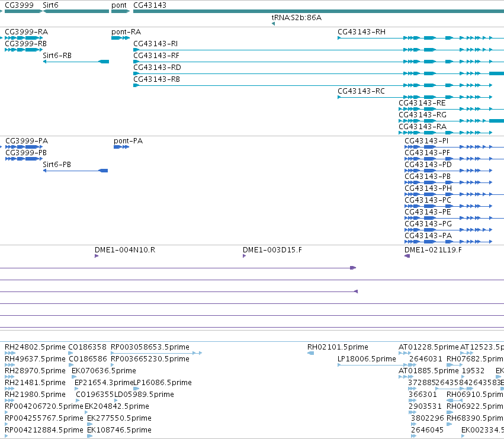
Task: Select BAC end DME1-004N10.R
Action: point(125,250)
